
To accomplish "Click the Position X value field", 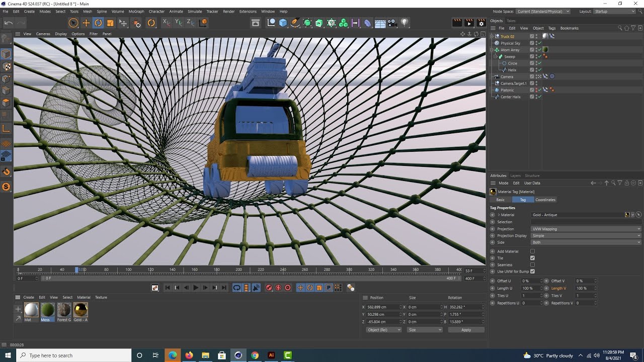I will click(384, 307).
